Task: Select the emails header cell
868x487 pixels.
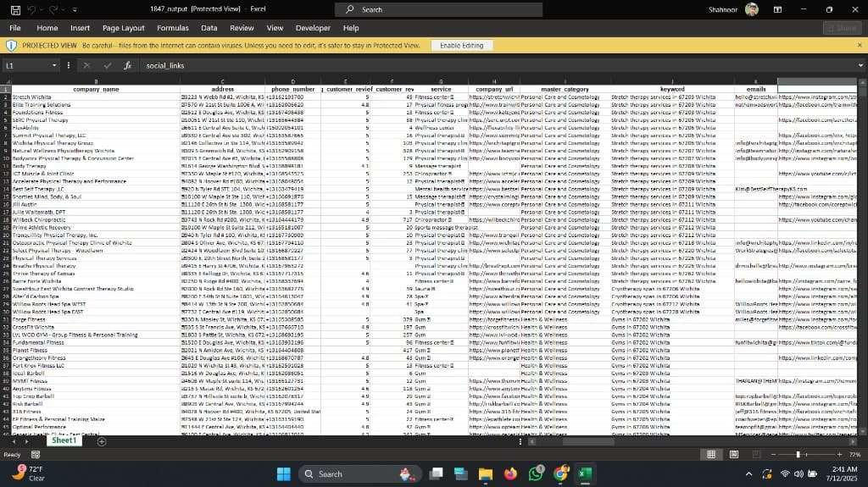Action: 755,89
